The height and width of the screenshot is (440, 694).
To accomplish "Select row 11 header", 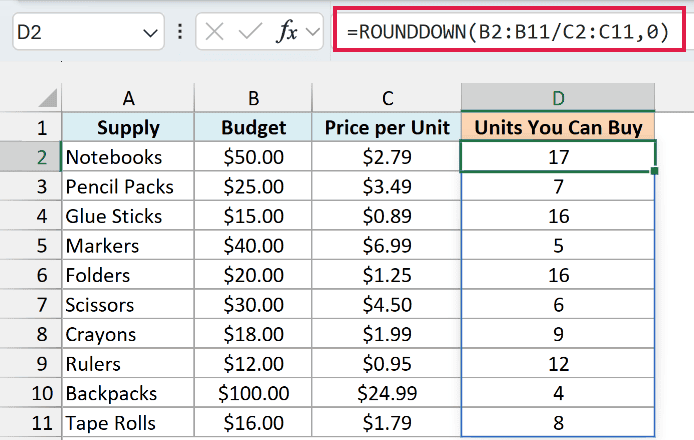I will (x=31, y=423).
